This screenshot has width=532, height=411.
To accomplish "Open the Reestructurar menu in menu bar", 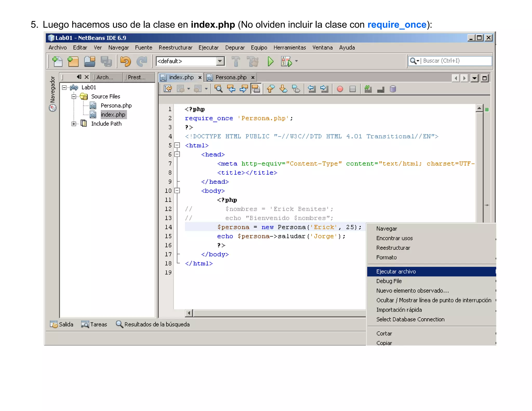I will click(x=175, y=48).
